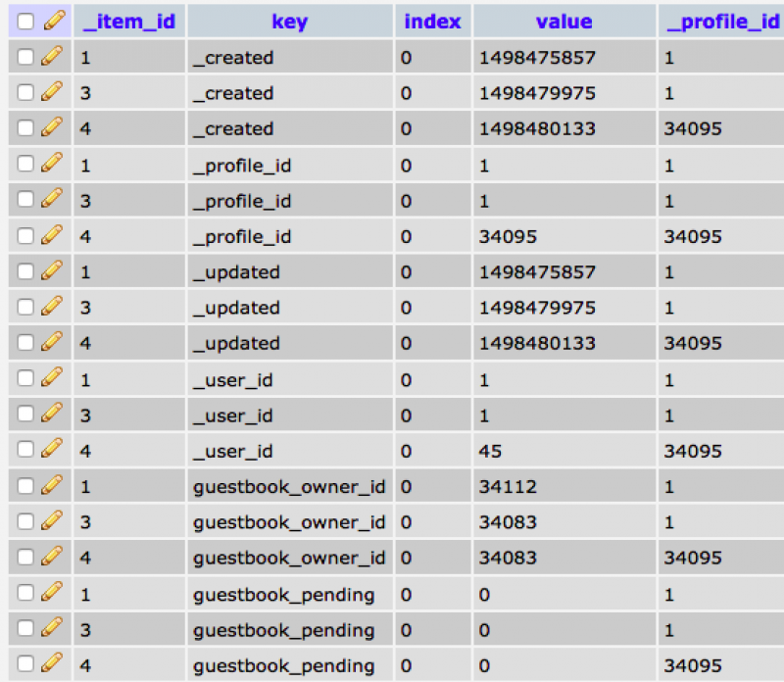The height and width of the screenshot is (682, 784).
Task: Edit the _updated row for item 4
Action: click(52, 342)
